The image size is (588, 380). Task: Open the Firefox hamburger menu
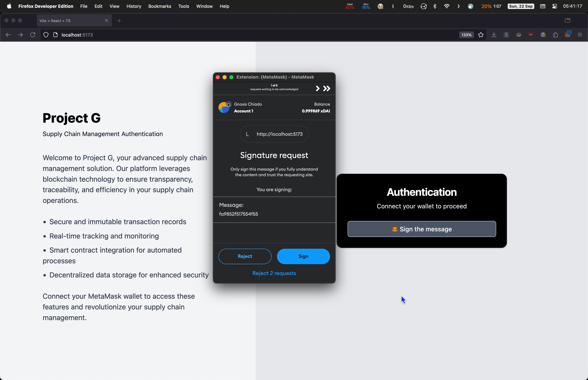coord(580,35)
